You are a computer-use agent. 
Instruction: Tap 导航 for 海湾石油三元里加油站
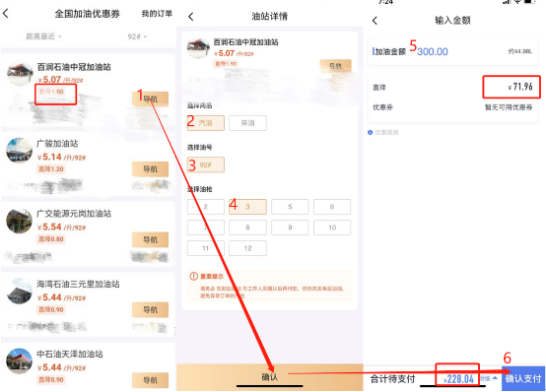(150, 309)
